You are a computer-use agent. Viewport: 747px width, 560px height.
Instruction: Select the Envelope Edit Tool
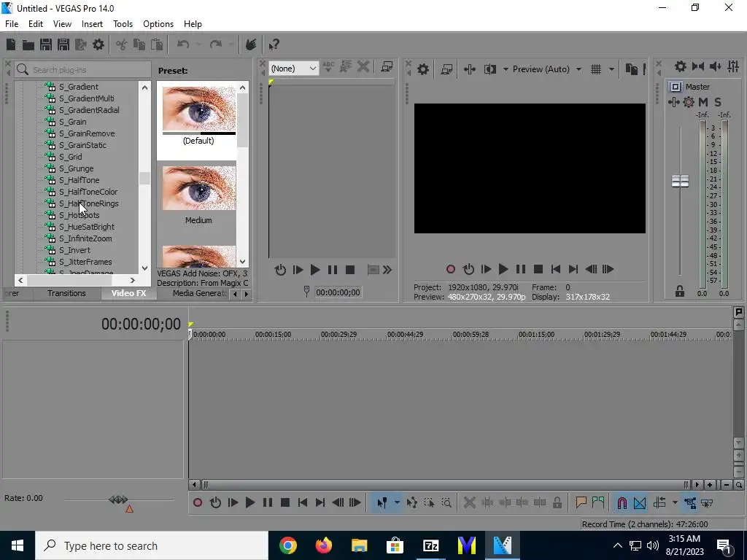(x=412, y=503)
